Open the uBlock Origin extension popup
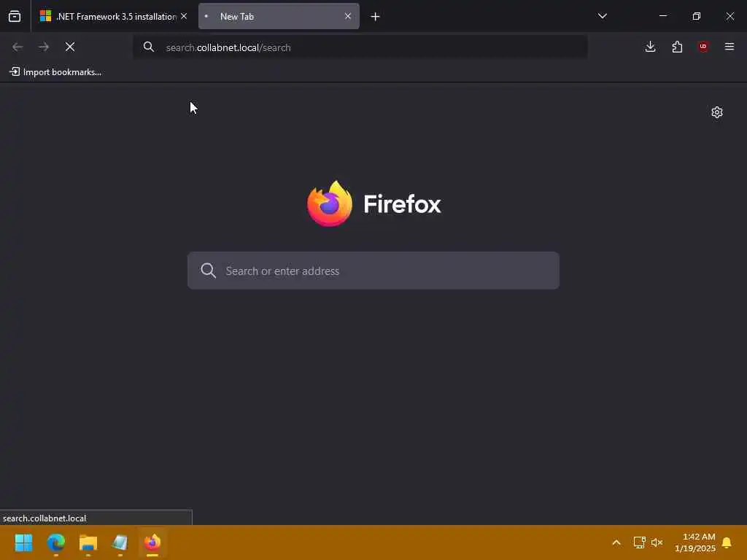This screenshot has width=747, height=560. pos(703,47)
